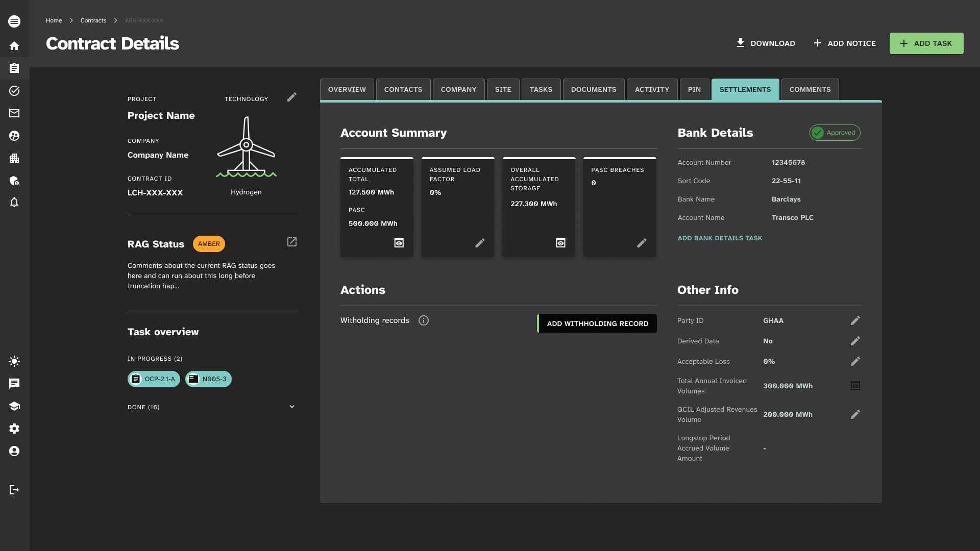The width and height of the screenshot is (980, 551).
Task: Switch to the Overview tab
Action: click(x=347, y=89)
